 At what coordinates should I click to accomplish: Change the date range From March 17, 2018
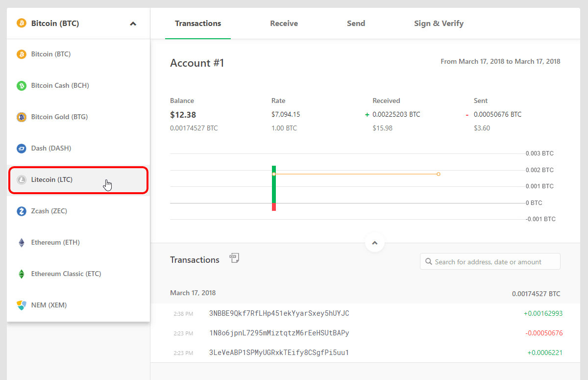pyautogui.click(x=500, y=62)
